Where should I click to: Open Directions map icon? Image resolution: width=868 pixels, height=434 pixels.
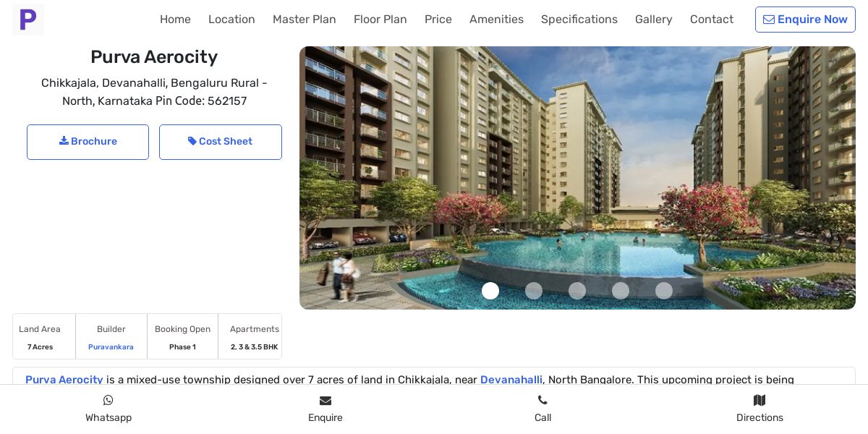click(x=759, y=401)
